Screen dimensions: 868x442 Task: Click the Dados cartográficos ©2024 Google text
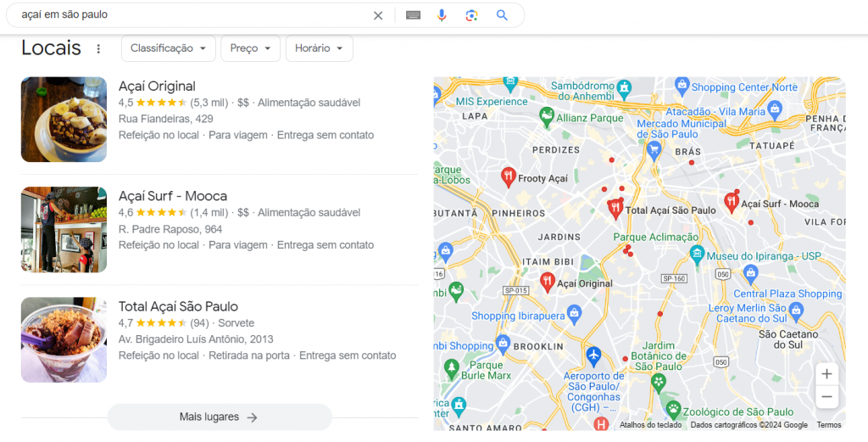coord(749,425)
